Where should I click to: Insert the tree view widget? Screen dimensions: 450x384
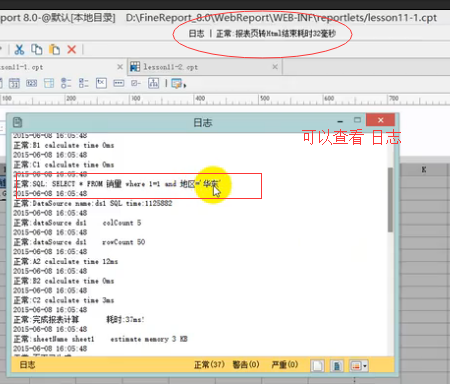tap(153, 83)
